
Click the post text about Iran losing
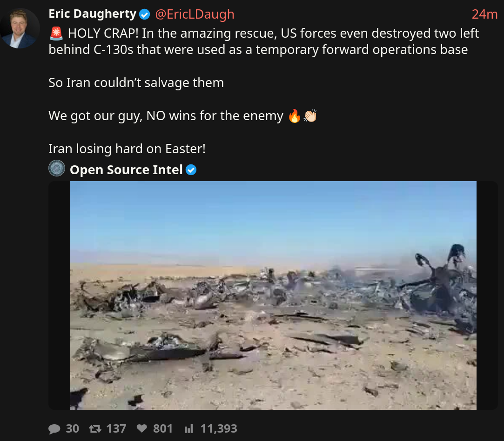(x=127, y=149)
